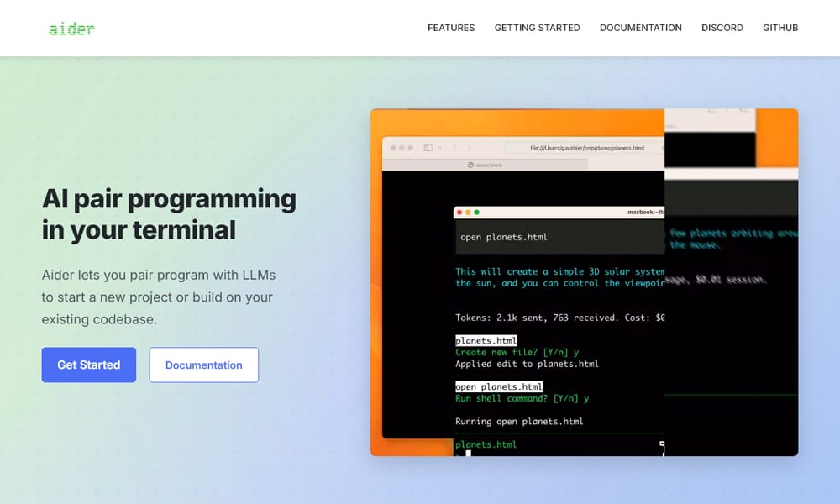Open the DISCORD link in the navigation
Image resolution: width=840 pixels, height=504 pixels.
[722, 27]
